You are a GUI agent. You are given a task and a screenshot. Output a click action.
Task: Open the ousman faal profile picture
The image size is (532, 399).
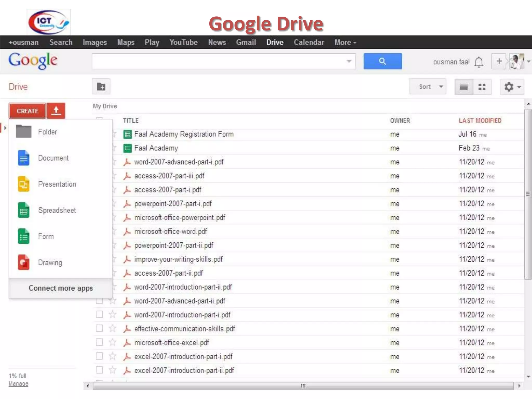pos(517,61)
